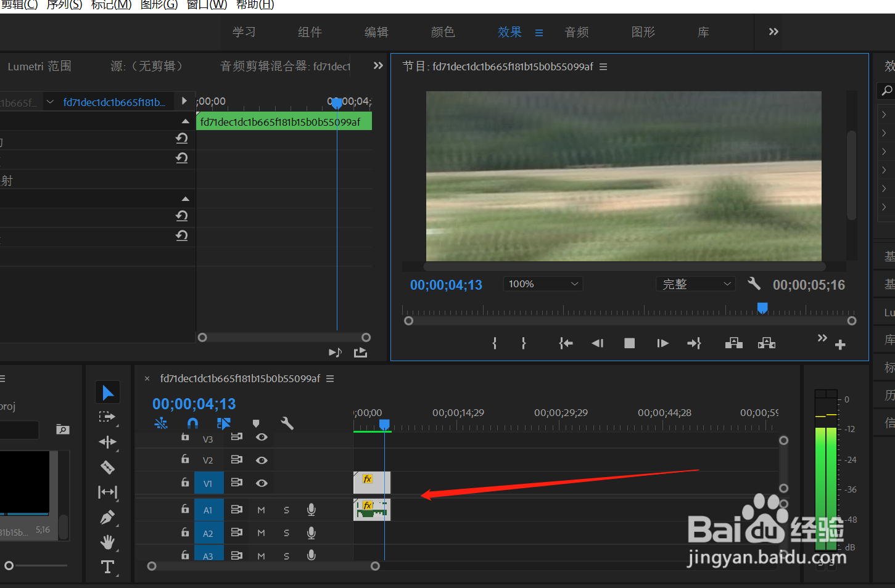Open the 完整 playback resolution dropdown
The image size is (895, 588).
[x=696, y=284]
